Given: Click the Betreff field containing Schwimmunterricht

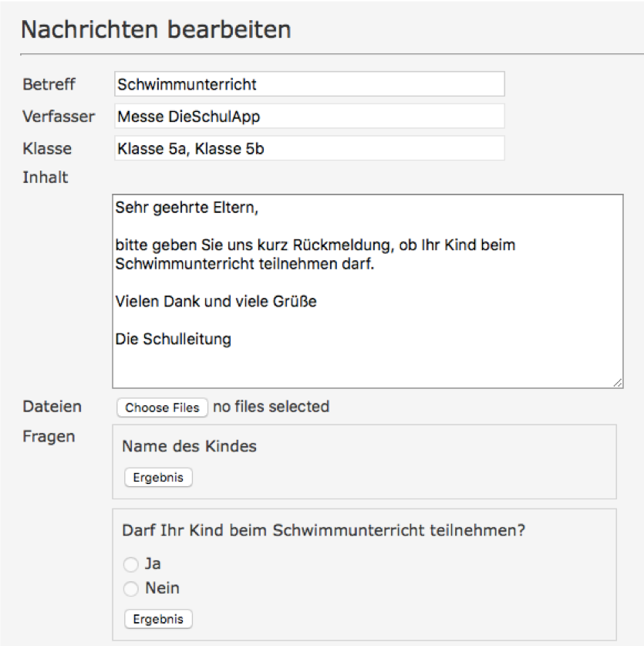Looking at the screenshot, I should pos(309,84).
